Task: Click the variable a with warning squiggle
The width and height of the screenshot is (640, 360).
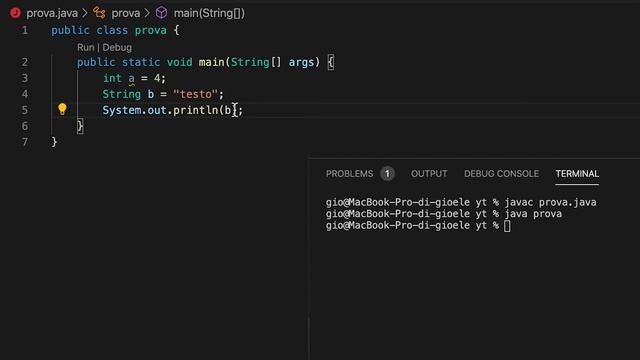Action: pos(131,78)
